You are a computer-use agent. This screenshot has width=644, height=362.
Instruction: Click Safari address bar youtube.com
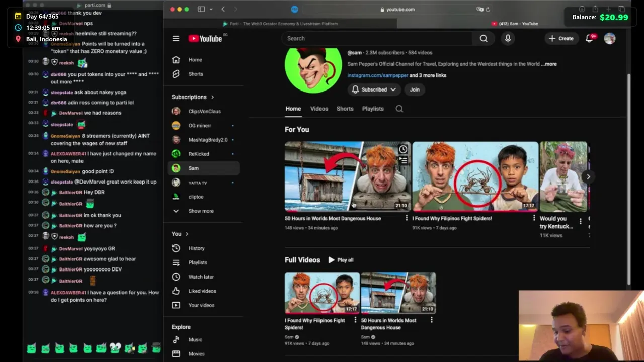tap(397, 9)
